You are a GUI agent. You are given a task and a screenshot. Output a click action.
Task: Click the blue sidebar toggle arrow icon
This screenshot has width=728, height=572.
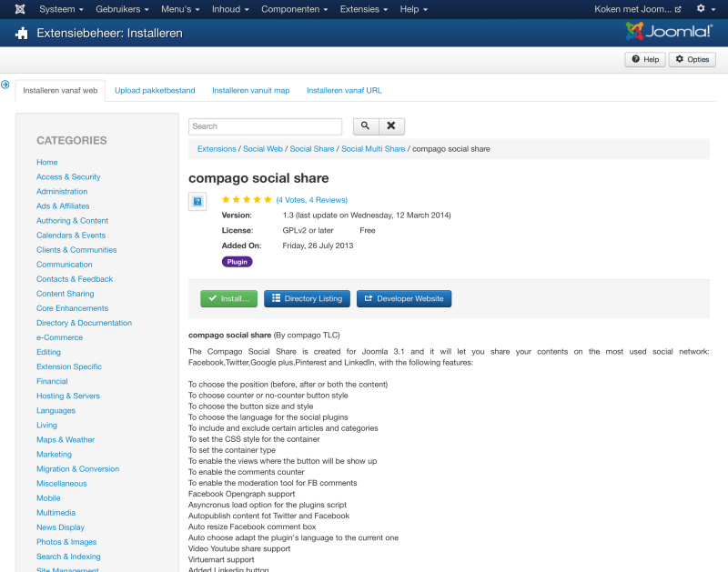tap(5, 85)
